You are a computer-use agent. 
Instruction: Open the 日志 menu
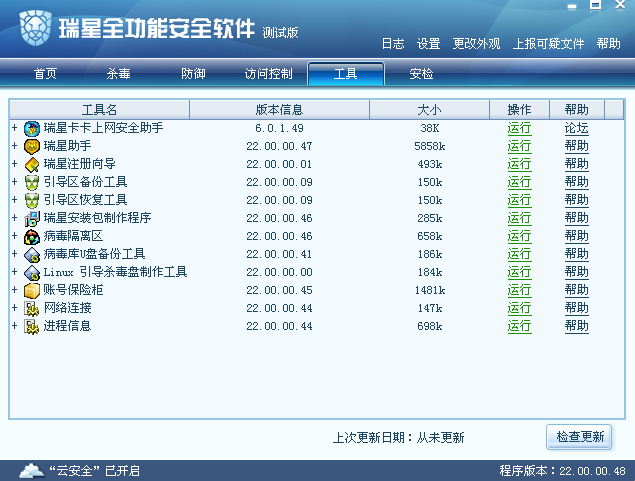pos(393,44)
